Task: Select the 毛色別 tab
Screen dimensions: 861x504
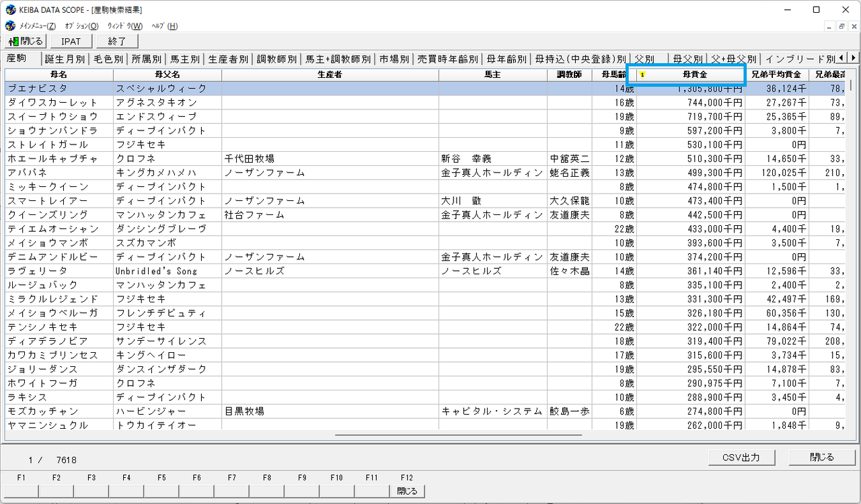Action: pyautogui.click(x=108, y=59)
